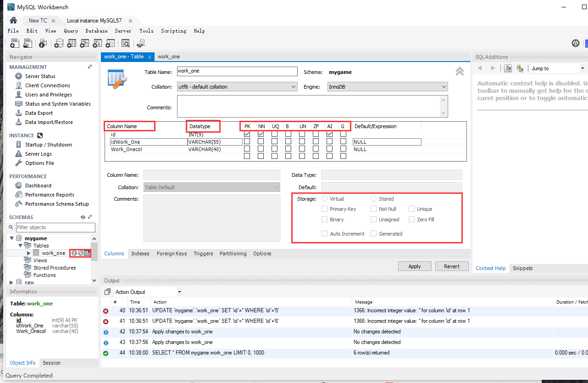Collapse the Tables tree node
Image resolution: width=588 pixels, height=383 pixels.
pos(21,246)
